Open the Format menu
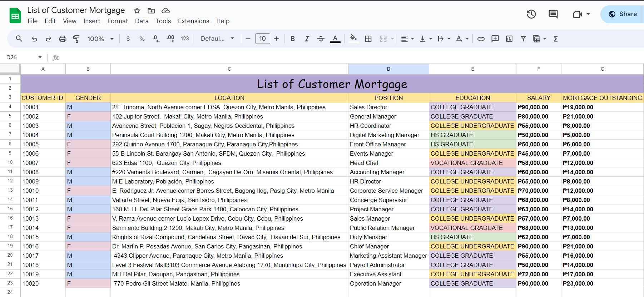The width and height of the screenshot is (644, 297). (118, 21)
